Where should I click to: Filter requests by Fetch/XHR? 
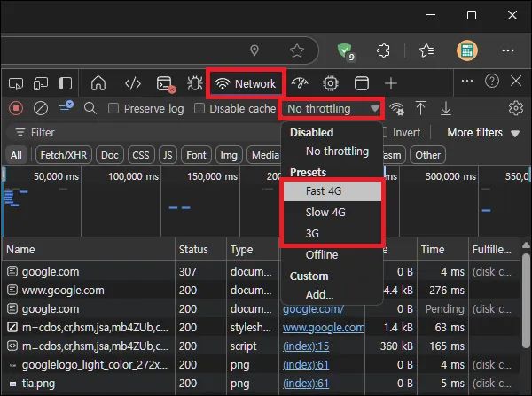[x=64, y=155]
